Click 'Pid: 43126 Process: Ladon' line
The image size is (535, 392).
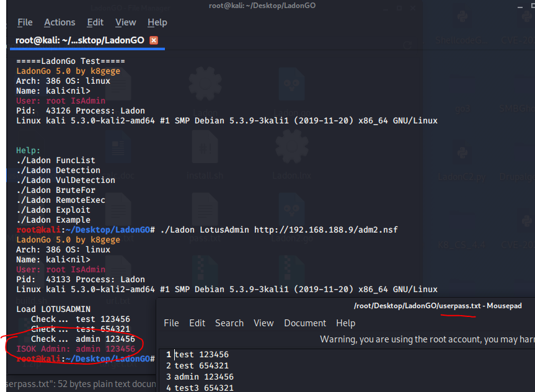point(81,111)
